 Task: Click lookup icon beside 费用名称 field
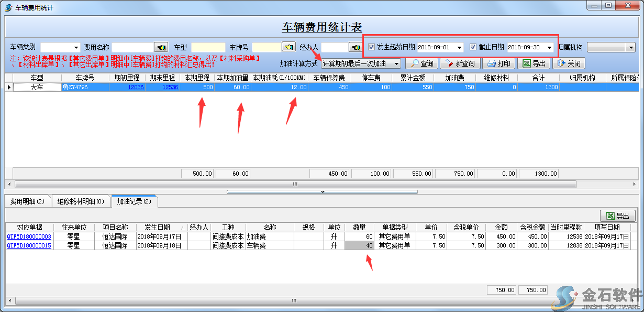point(161,47)
